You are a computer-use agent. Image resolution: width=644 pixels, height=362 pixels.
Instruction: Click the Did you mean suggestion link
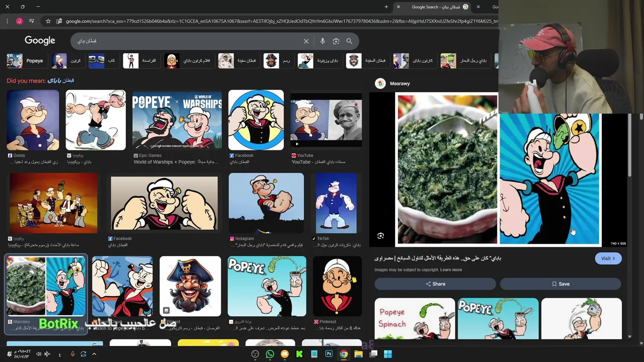tap(61, 80)
